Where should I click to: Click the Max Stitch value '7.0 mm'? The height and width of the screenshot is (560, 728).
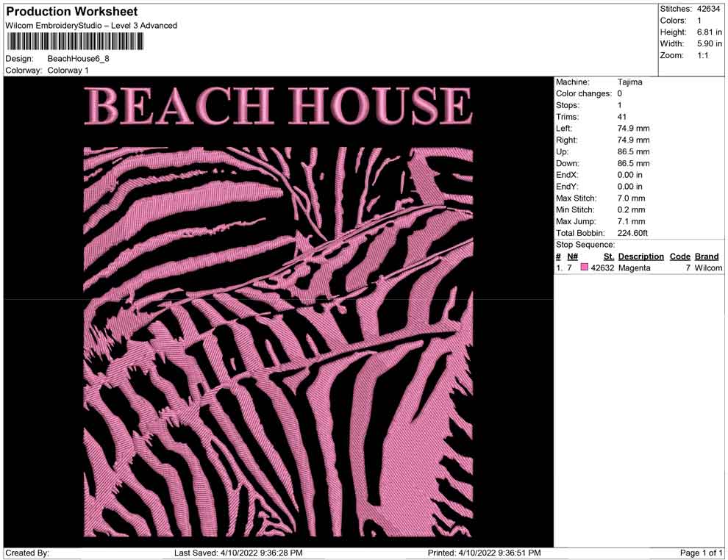click(x=631, y=198)
